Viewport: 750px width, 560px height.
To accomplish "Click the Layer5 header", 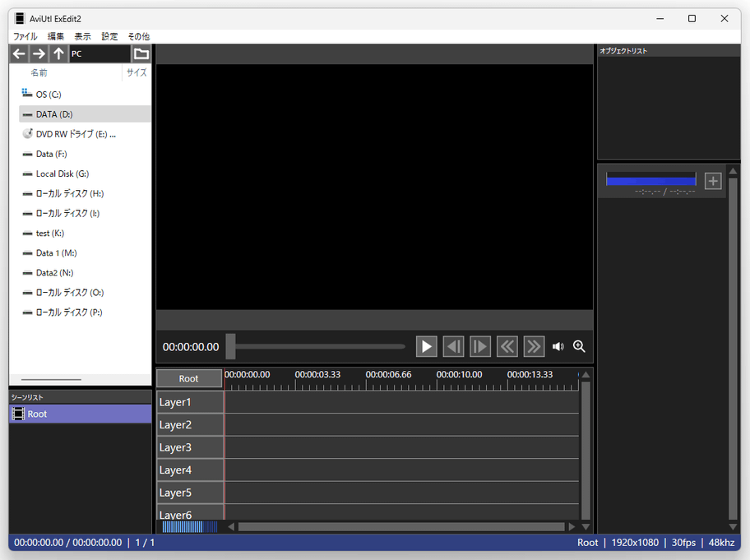I will pos(190,493).
